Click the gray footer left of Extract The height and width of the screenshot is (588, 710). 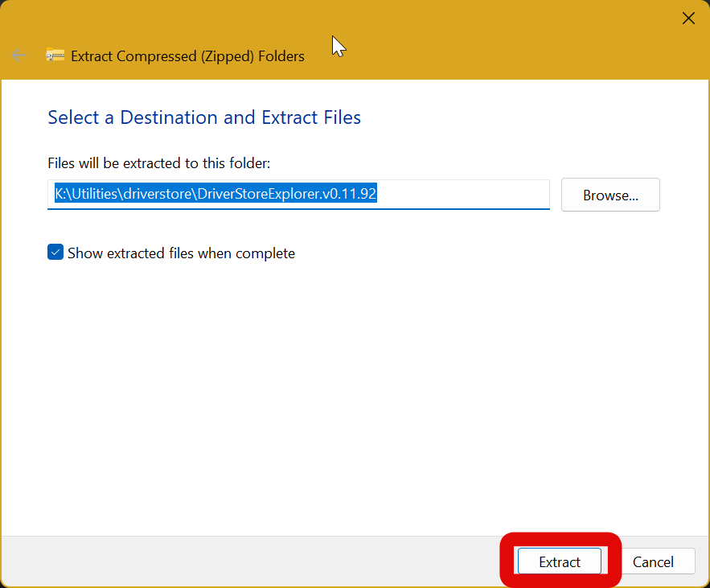[x=241, y=561]
